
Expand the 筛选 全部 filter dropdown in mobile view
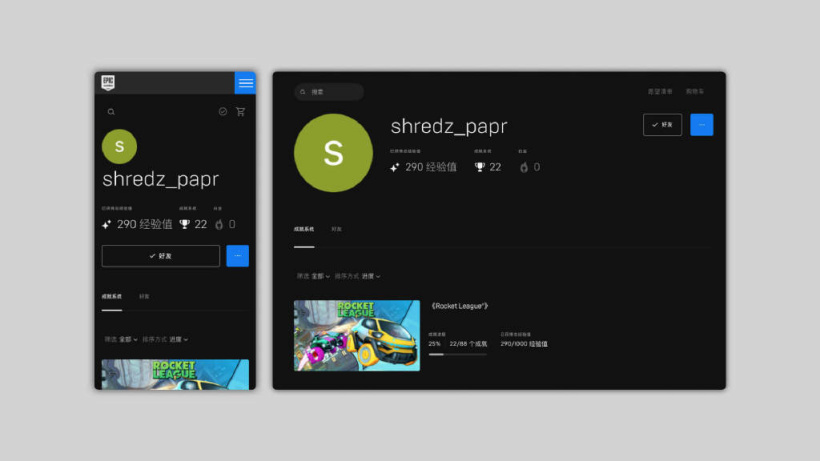pyautogui.click(x=121, y=340)
